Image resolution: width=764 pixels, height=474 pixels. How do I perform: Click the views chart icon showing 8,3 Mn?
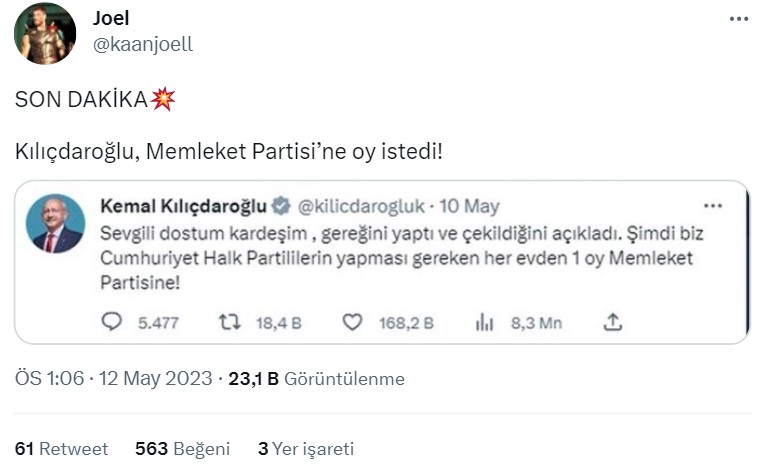click(485, 322)
